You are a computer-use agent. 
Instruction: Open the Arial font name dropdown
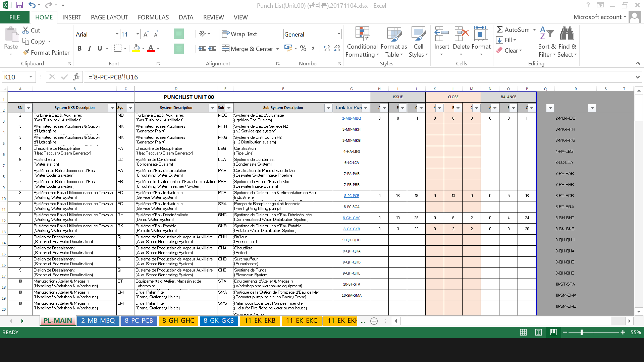click(x=117, y=34)
